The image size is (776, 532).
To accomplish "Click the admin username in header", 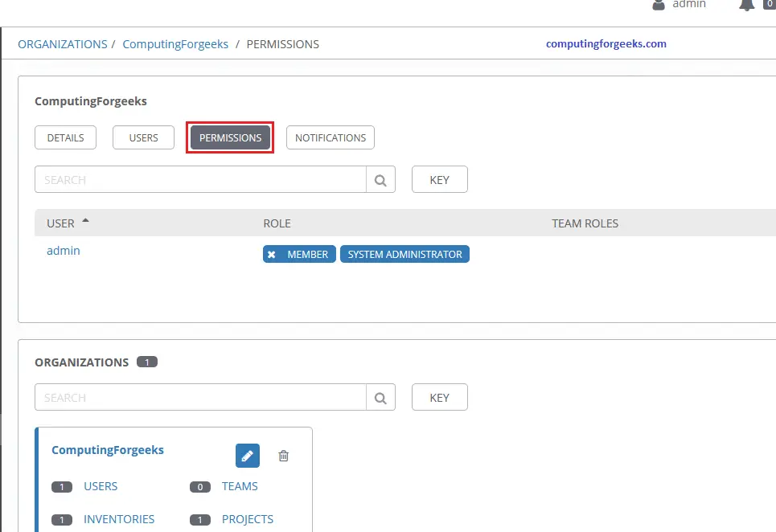I will [x=689, y=5].
